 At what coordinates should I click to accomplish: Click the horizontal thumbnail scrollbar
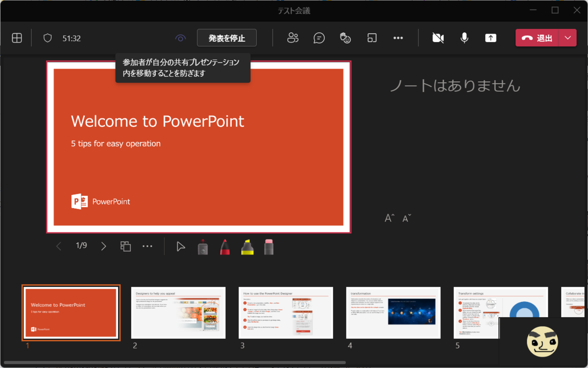coord(174,363)
